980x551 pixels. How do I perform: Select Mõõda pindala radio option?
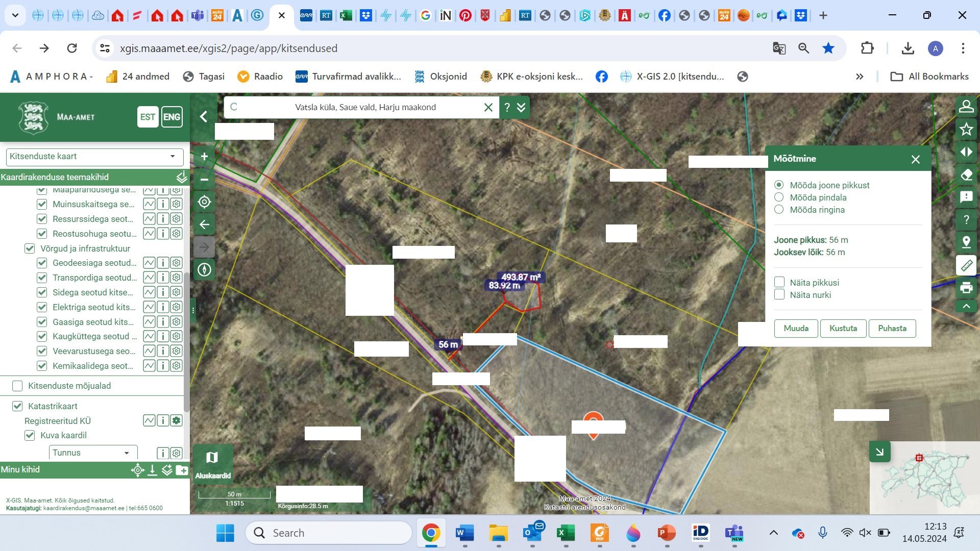coord(779,197)
